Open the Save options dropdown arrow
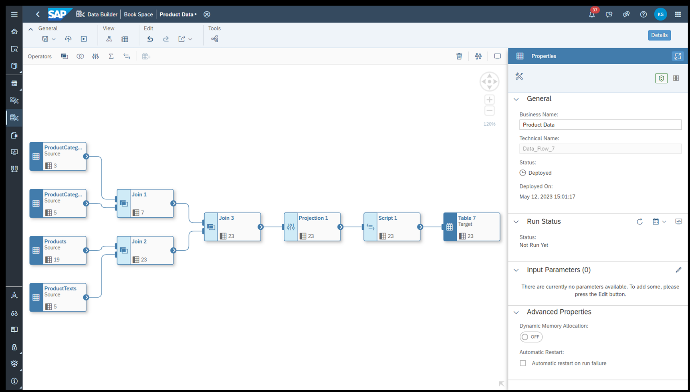Image resolution: width=690 pixels, height=392 pixels. [54, 39]
